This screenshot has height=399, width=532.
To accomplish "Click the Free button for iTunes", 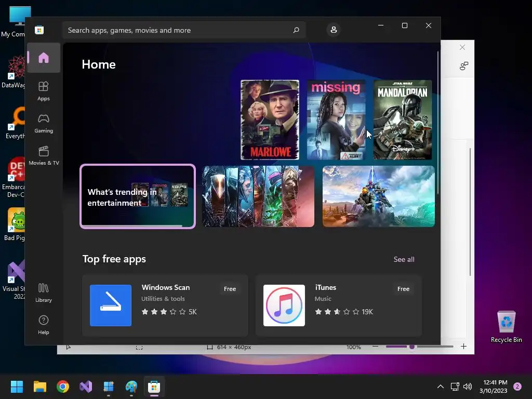I will pyautogui.click(x=403, y=289).
